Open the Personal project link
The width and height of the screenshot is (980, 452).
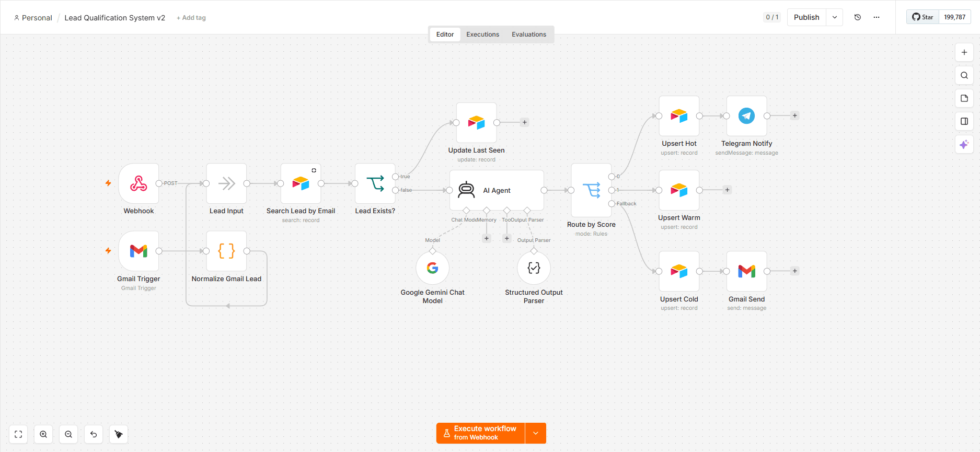(x=33, y=18)
